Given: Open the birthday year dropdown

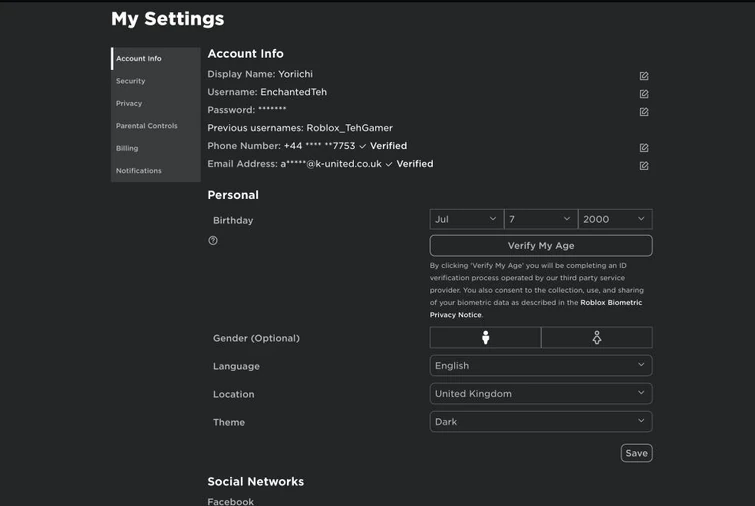Looking at the screenshot, I should click(x=614, y=219).
